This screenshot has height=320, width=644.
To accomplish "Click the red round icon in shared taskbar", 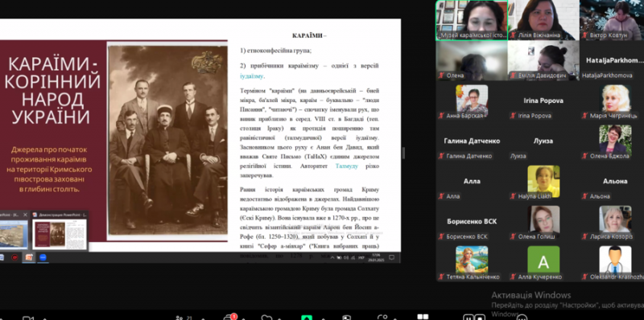I will click(14, 257).
